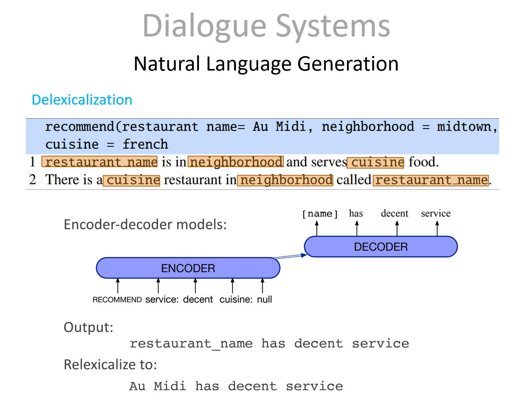This screenshot has height=408, width=532.
Task: Select highlighted "cuisine" after "There is a"
Action: (132, 180)
